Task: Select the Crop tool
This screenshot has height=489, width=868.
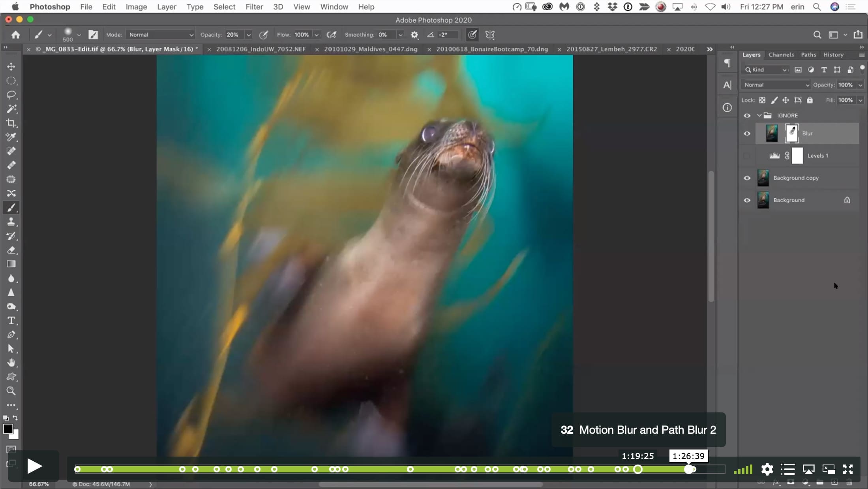Action: coord(11,123)
